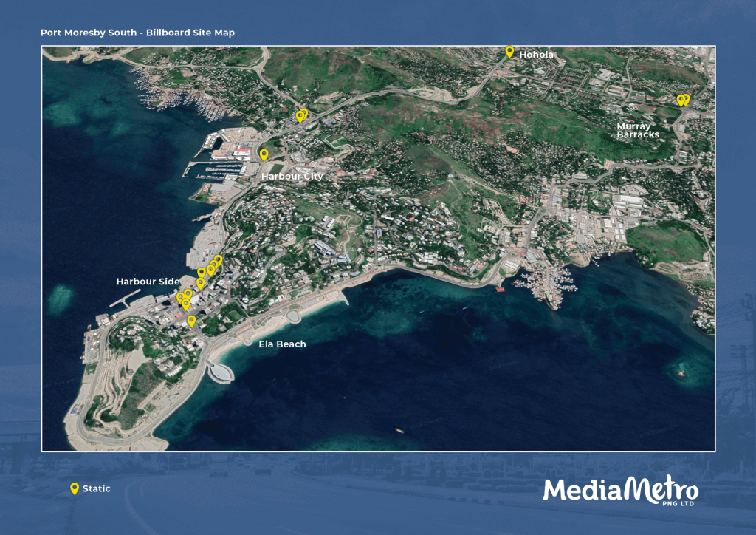Click the Port Moresby South map title
This screenshot has height=535, width=756.
tap(138, 33)
